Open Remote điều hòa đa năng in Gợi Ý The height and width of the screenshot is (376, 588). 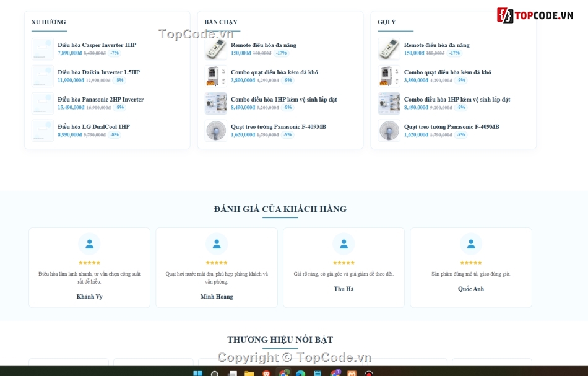click(437, 45)
